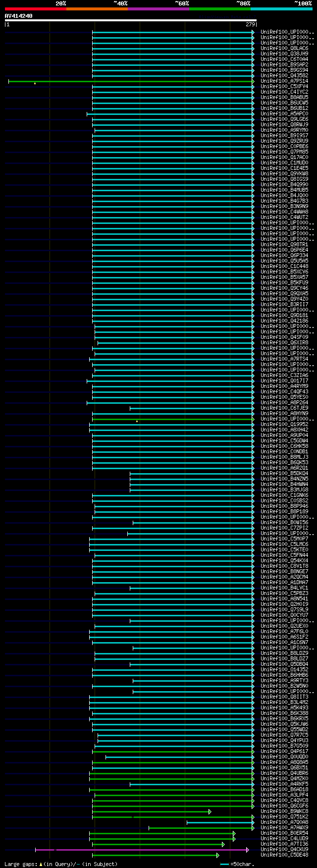
Task: Open hit UniRef100_Q43582
Action: [284, 76]
